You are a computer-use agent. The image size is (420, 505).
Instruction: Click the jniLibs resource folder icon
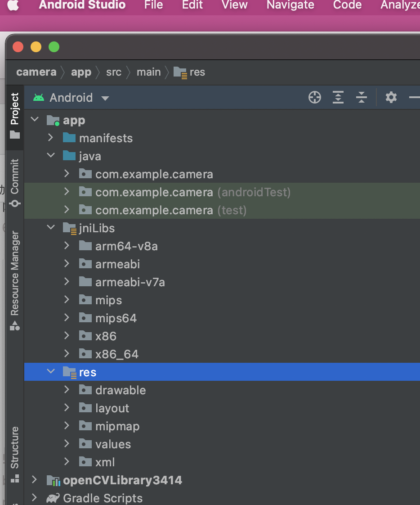pos(70,228)
